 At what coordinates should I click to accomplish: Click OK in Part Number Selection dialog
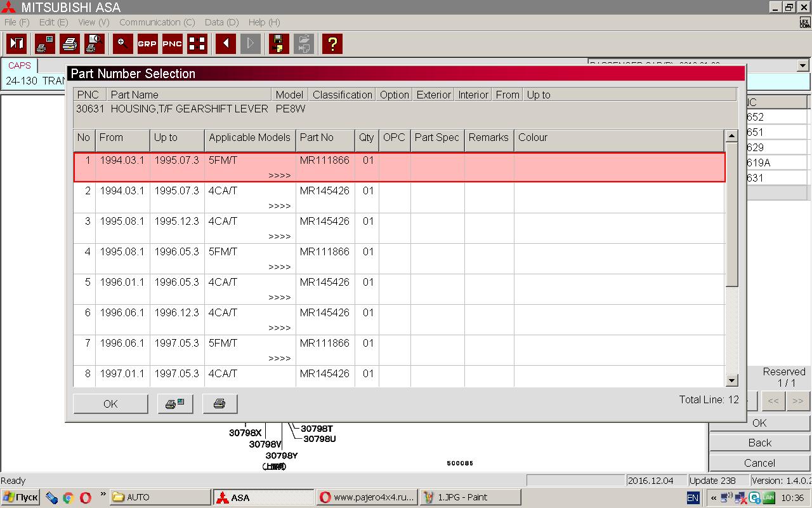point(110,404)
